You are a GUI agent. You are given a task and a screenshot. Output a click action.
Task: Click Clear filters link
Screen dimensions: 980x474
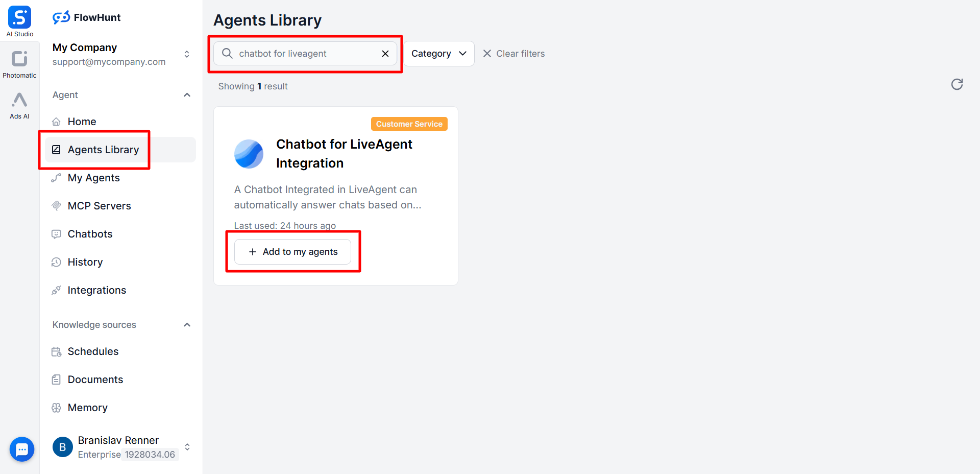click(514, 54)
